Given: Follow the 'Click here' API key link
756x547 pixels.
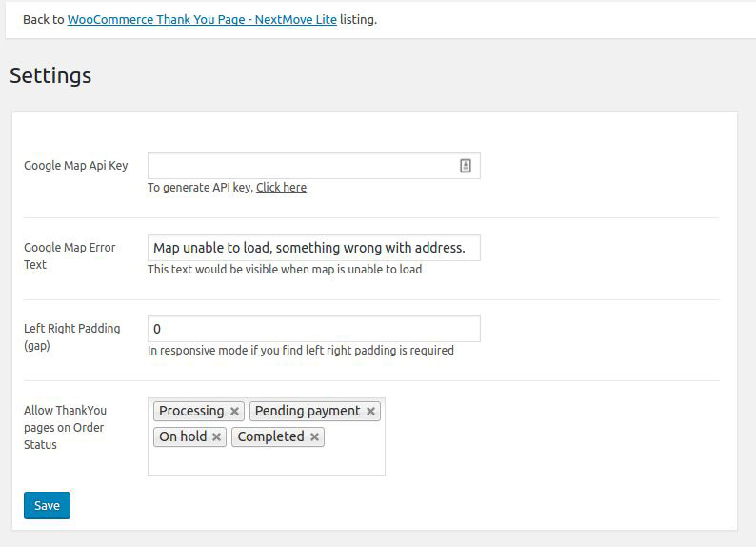Looking at the screenshot, I should pyautogui.click(x=281, y=188).
